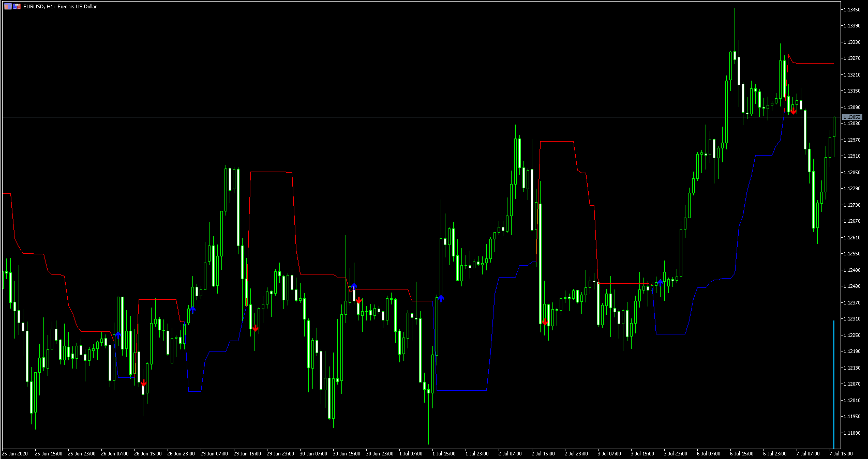The height and width of the screenshot is (459, 868).
Task: Select the blue up arrow near 30 Jun 15:00
Action: pos(354,286)
